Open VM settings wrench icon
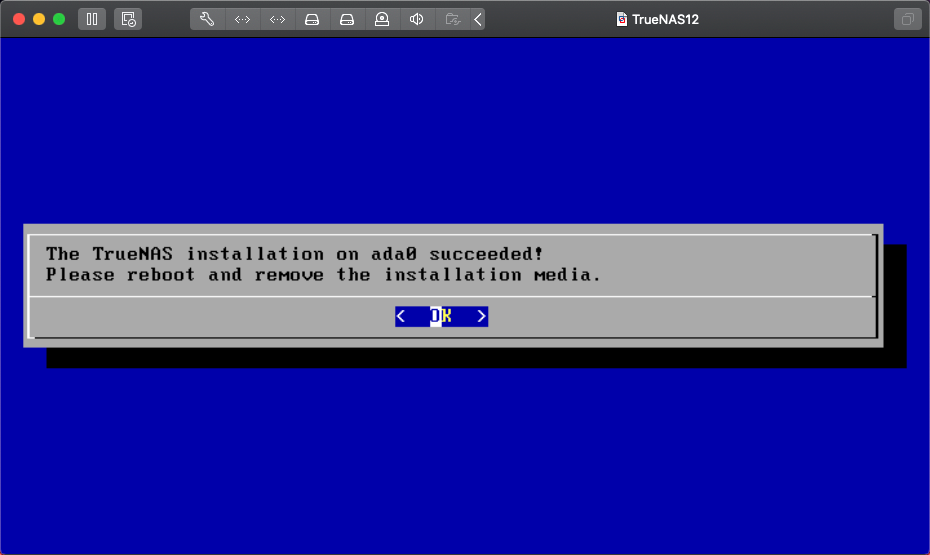Screen dimensions: 930x555 click(207, 19)
